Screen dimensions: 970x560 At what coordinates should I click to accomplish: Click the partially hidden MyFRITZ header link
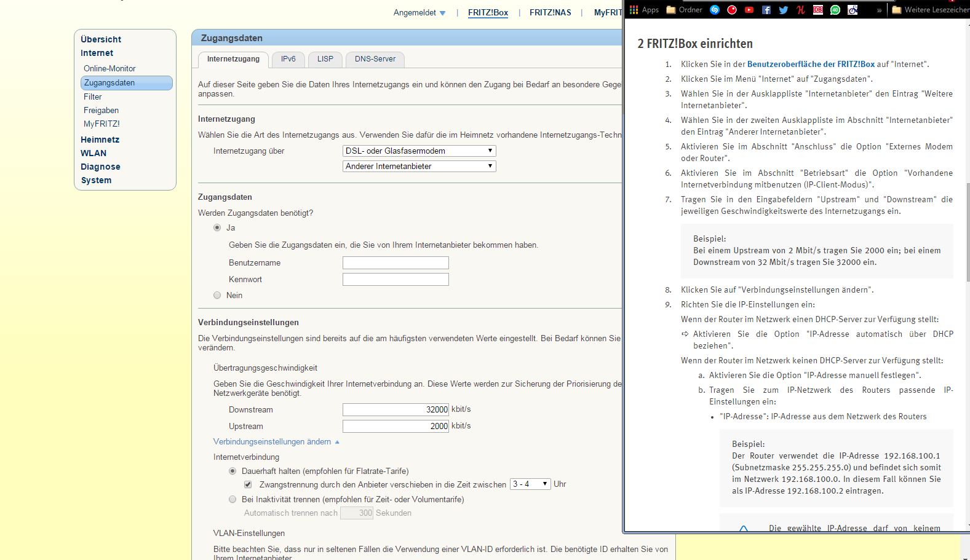(608, 12)
